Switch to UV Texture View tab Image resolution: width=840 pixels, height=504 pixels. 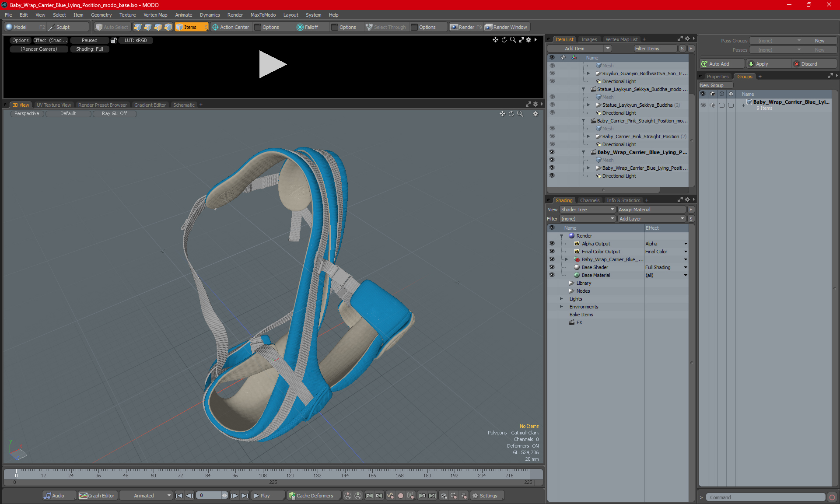click(x=54, y=105)
